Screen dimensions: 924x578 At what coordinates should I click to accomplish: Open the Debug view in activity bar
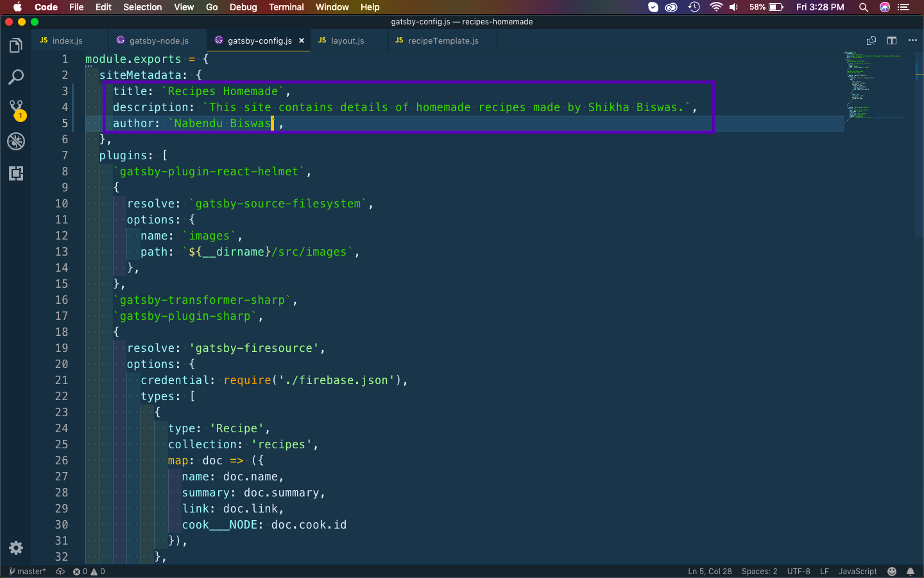click(16, 141)
